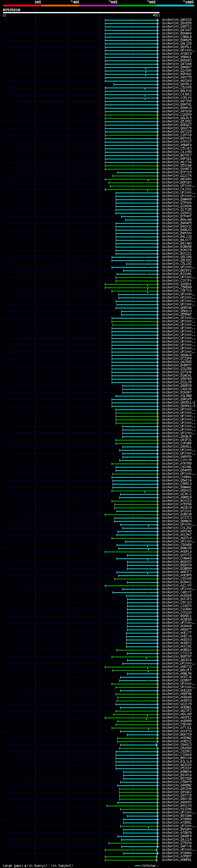The width and height of the screenshot is (197, 868).
Task: Open hit UniRef100_B9GW44
Action: coord(177,33)
